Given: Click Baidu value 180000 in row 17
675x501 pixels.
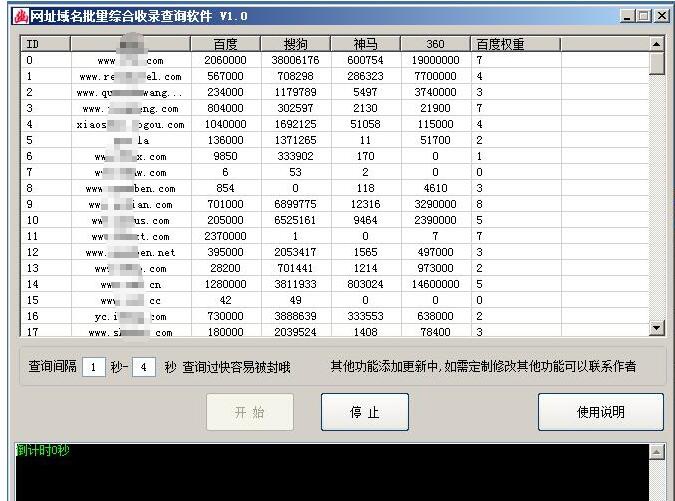Looking at the screenshot, I should point(226,332).
